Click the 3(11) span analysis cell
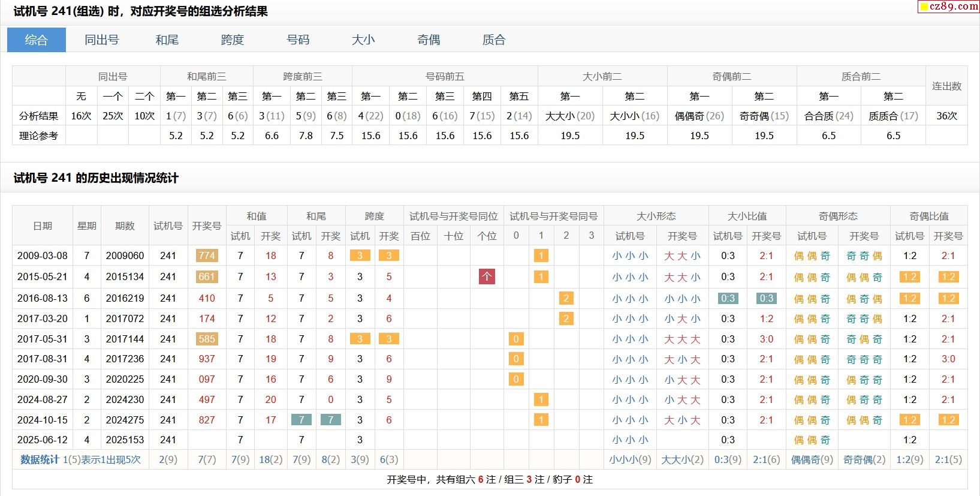The image size is (980, 496). click(x=272, y=116)
